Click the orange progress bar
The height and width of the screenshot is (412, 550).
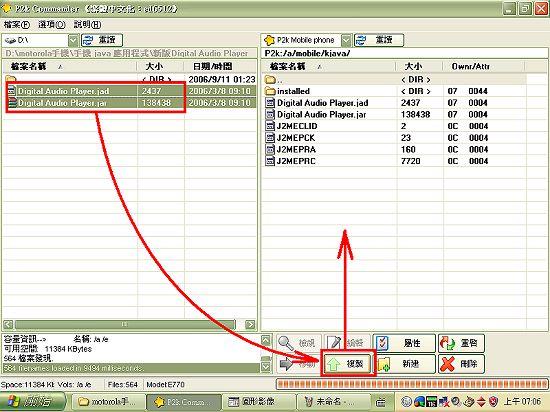point(412,384)
